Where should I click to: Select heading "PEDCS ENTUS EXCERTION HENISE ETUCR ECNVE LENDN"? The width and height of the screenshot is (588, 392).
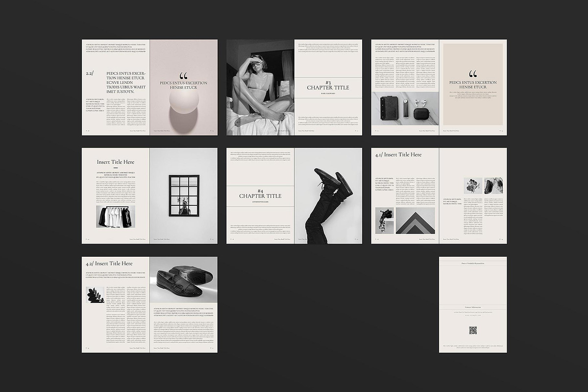tap(125, 82)
